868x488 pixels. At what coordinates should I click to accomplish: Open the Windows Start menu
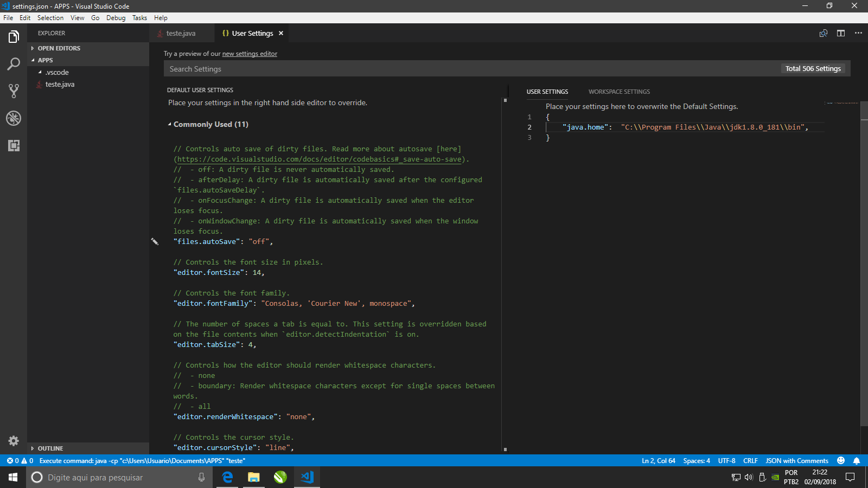tap(13, 477)
